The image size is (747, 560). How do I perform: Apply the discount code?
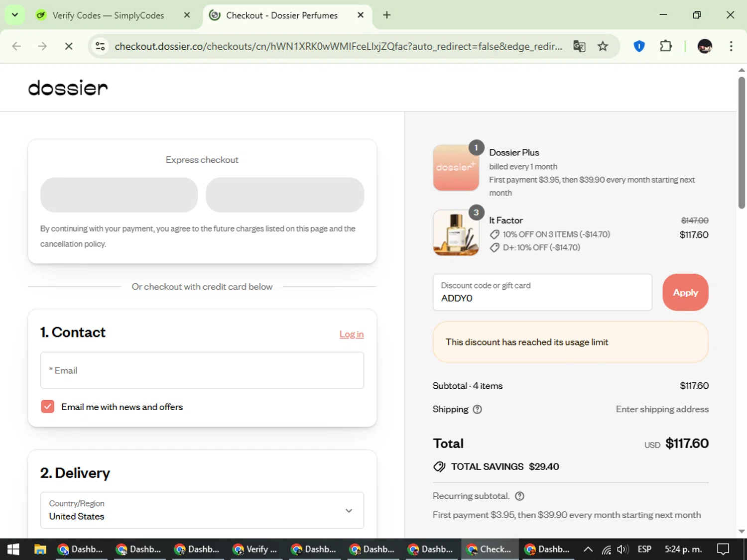click(x=685, y=292)
